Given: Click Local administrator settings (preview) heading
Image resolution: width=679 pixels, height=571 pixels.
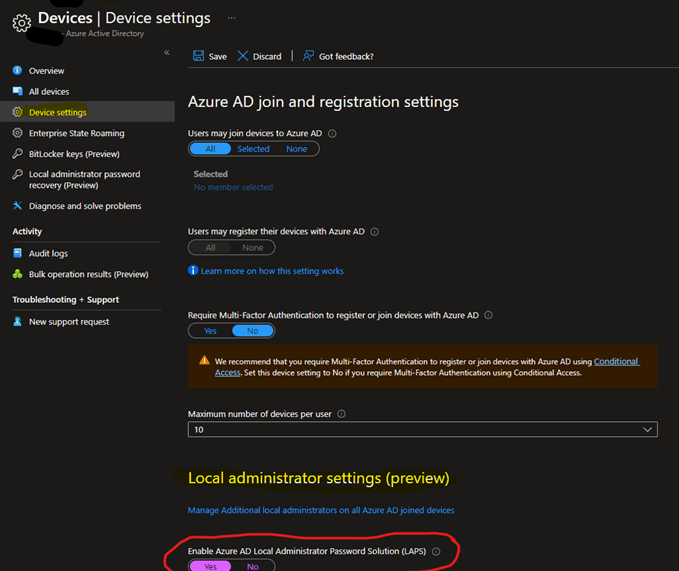Looking at the screenshot, I should point(319,478).
